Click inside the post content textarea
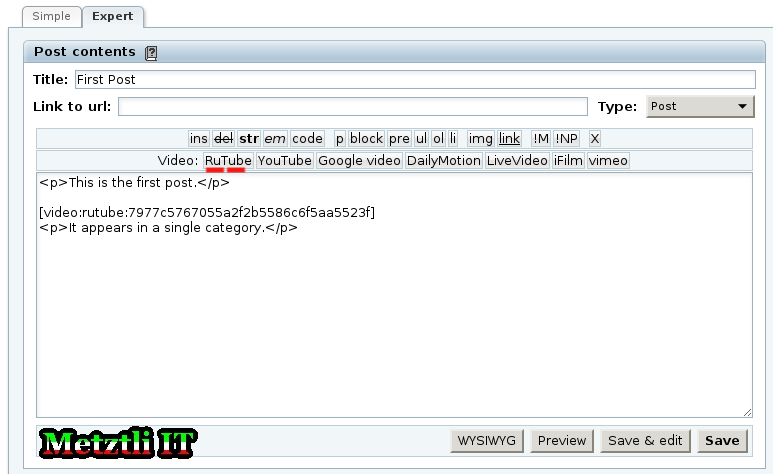778x474 pixels. click(x=394, y=295)
